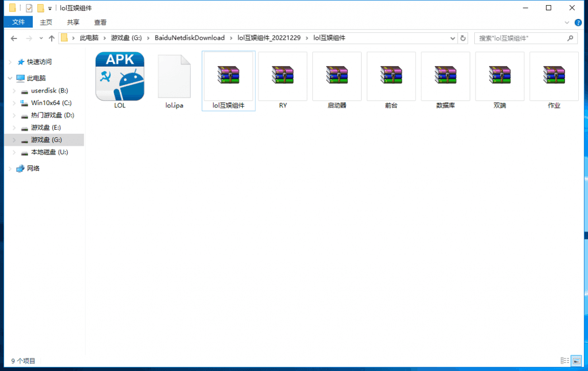
Task: Open the 查看 ribbon tab
Action: pos(100,22)
